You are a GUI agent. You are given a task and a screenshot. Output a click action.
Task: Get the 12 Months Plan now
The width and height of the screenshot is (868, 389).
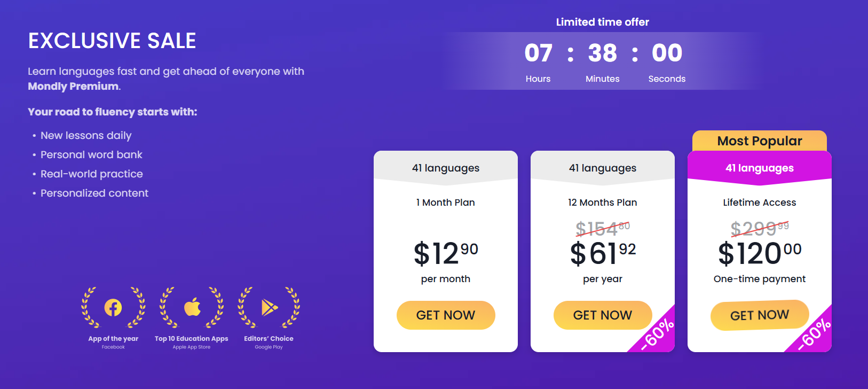click(x=603, y=315)
